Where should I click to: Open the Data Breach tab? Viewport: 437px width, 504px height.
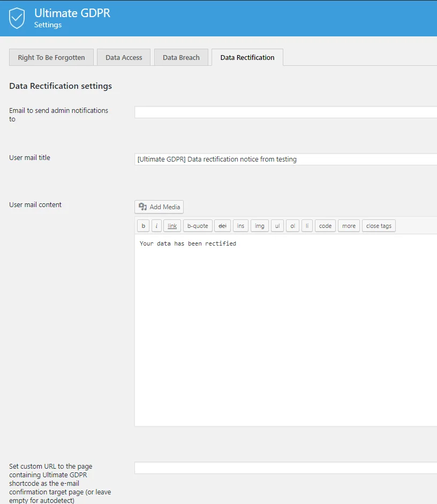[x=181, y=57]
